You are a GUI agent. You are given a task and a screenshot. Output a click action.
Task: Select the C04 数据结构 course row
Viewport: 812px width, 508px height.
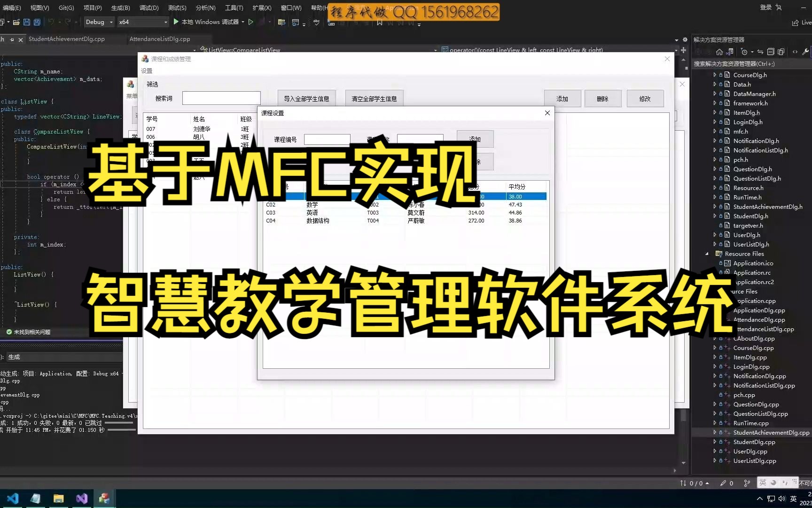405,221
